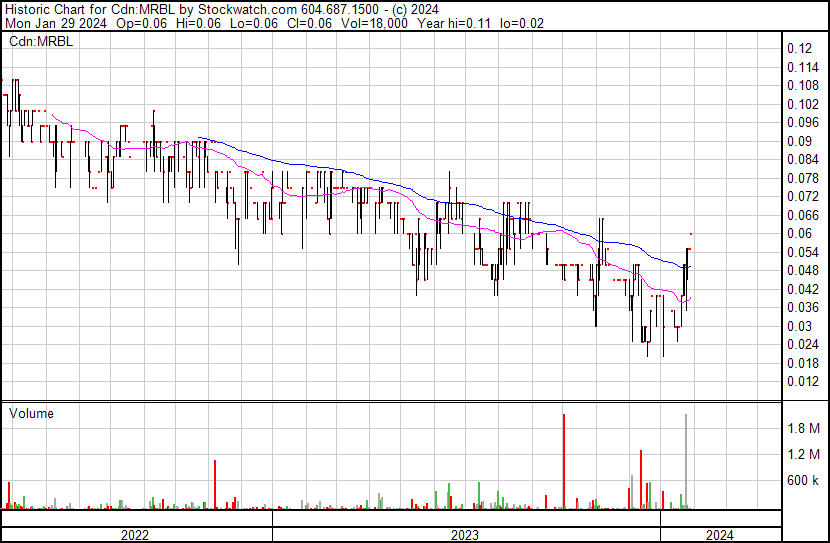The height and width of the screenshot is (543, 830).
Task: Click the tallest red volume bar in 2023
Action: coord(564,460)
